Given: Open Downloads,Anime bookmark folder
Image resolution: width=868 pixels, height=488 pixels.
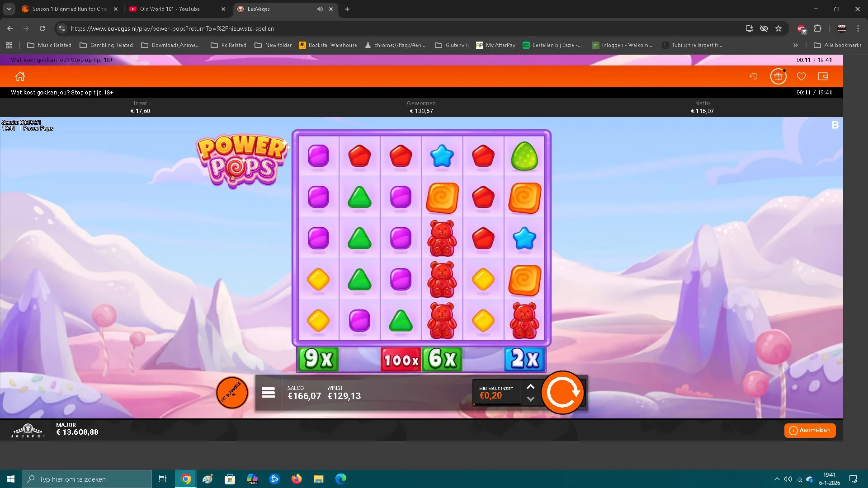Looking at the screenshot, I should pyautogui.click(x=170, y=45).
